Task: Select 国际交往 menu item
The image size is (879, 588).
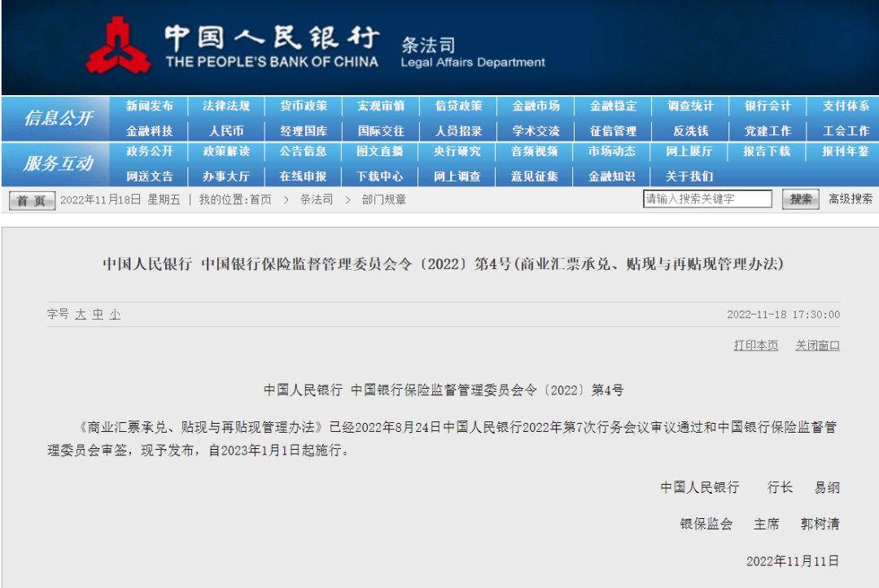Action: (x=381, y=131)
